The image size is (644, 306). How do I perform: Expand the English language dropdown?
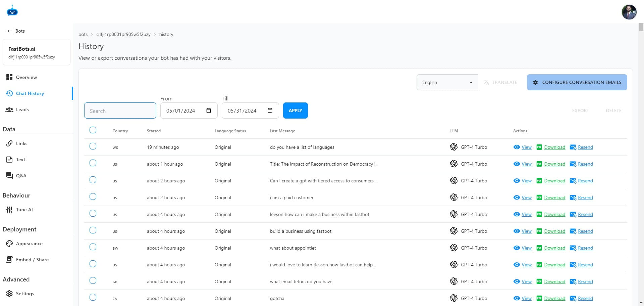(447, 82)
